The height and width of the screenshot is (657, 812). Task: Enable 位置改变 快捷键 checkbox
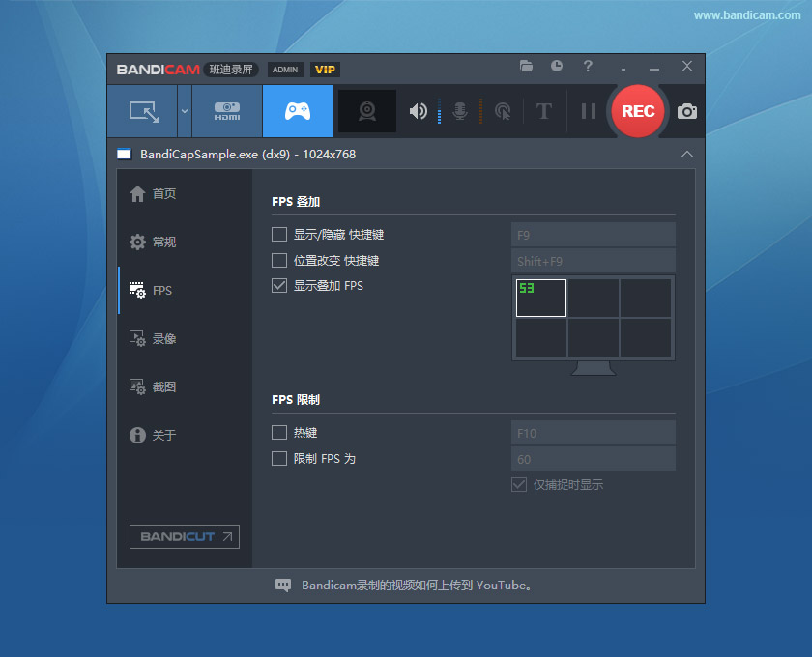tap(279, 261)
